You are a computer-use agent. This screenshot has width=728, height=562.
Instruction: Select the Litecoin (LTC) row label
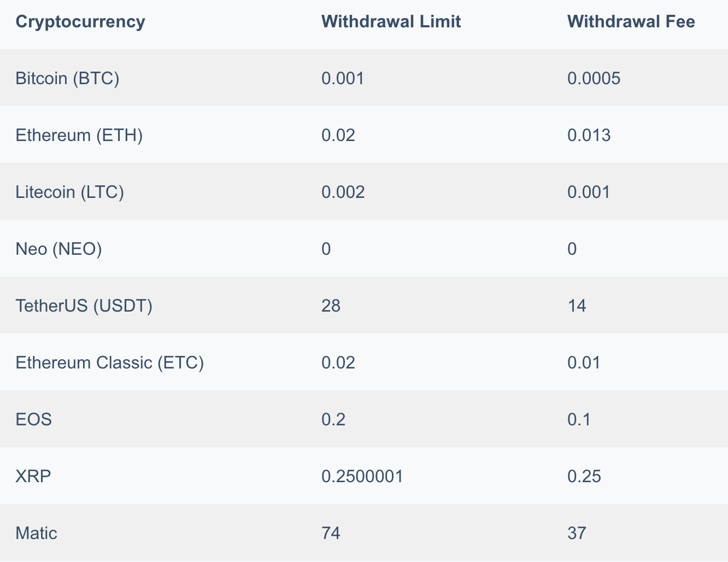click(70, 192)
